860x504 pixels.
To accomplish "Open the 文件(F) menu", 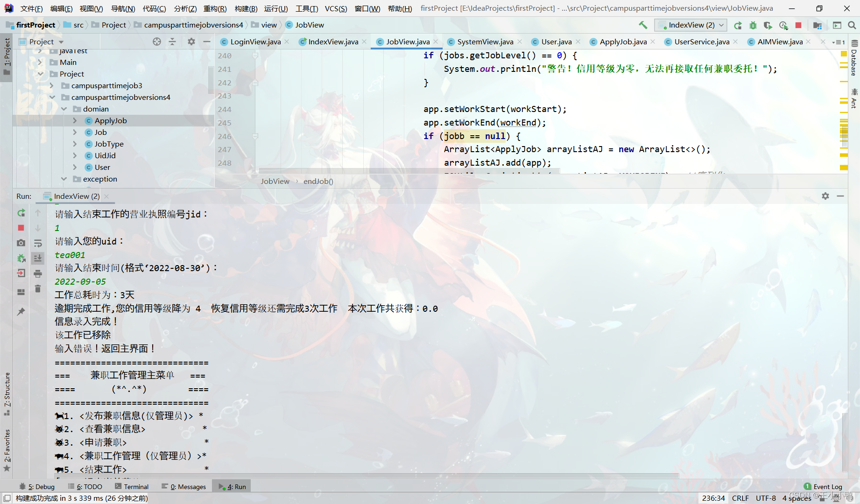I will 32,8.
